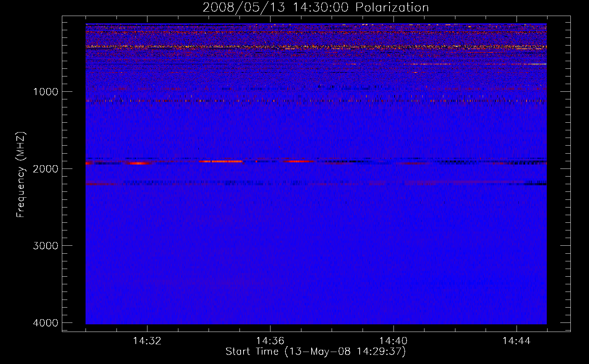
Task: Click the 14:40 time tick label
Action: coord(393,341)
